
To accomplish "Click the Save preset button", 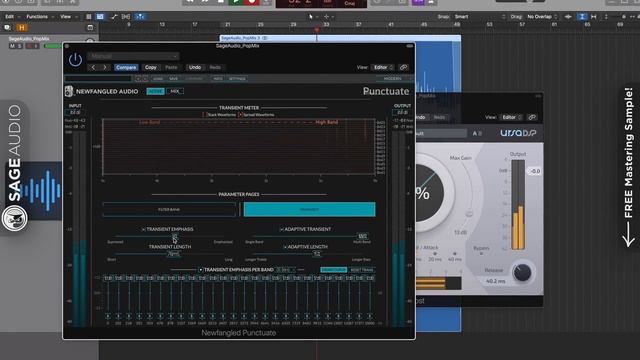I will click(x=173, y=78).
